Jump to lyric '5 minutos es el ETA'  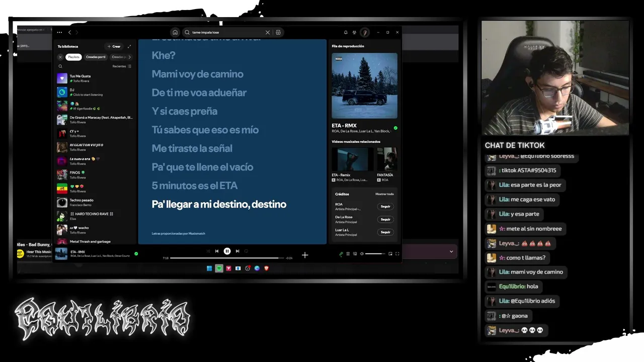point(194,186)
